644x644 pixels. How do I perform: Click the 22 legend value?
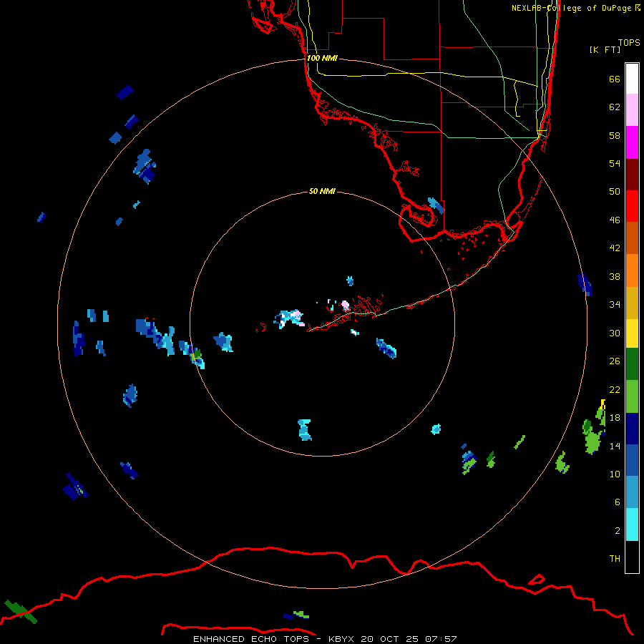click(x=615, y=389)
